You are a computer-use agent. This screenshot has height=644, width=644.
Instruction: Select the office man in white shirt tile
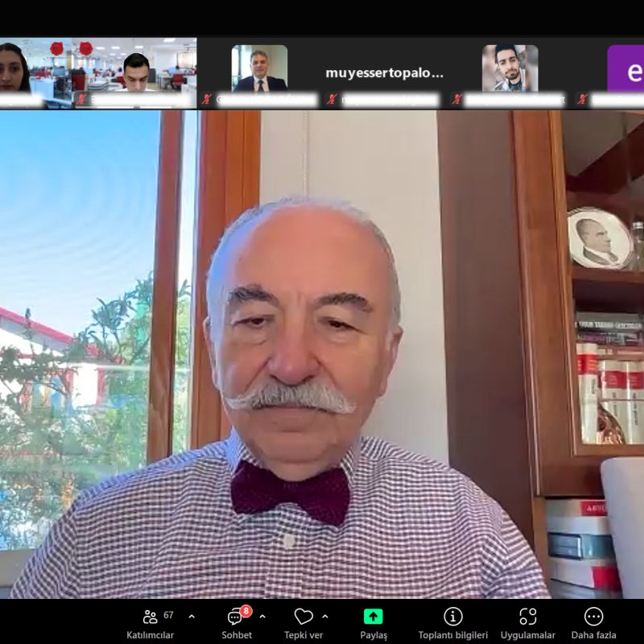pyautogui.click(x=134, y=73)
